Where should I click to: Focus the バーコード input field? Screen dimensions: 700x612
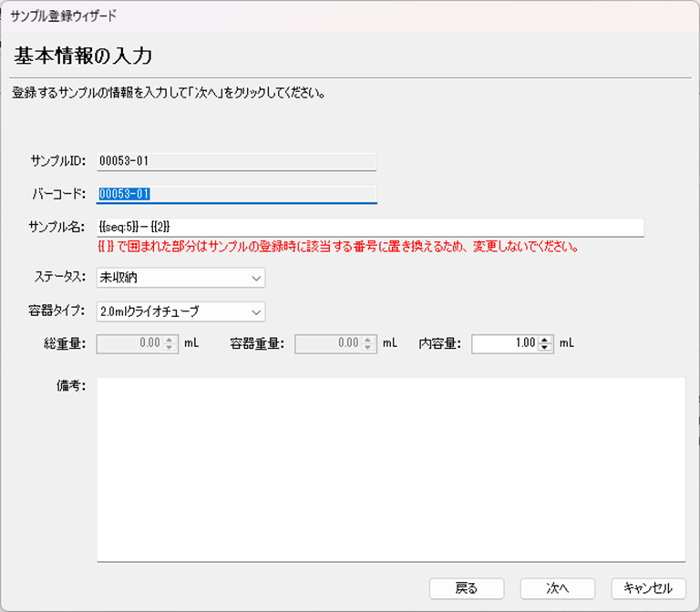tap(237, 194)
